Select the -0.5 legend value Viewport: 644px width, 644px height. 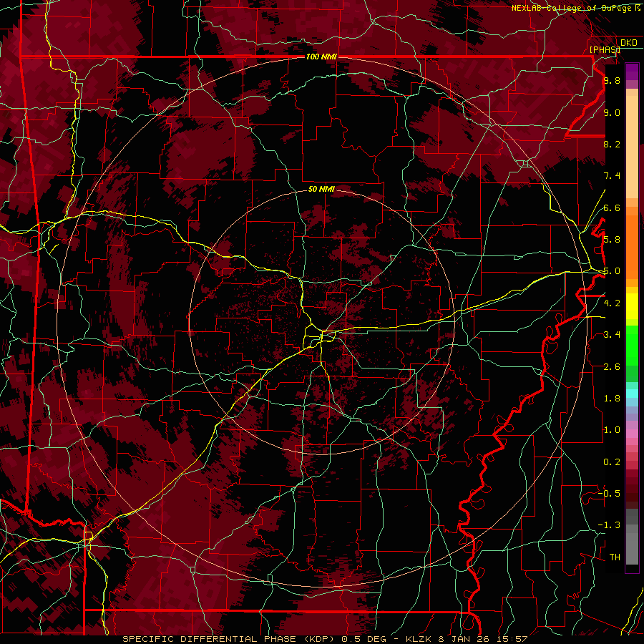click(609, 494)
